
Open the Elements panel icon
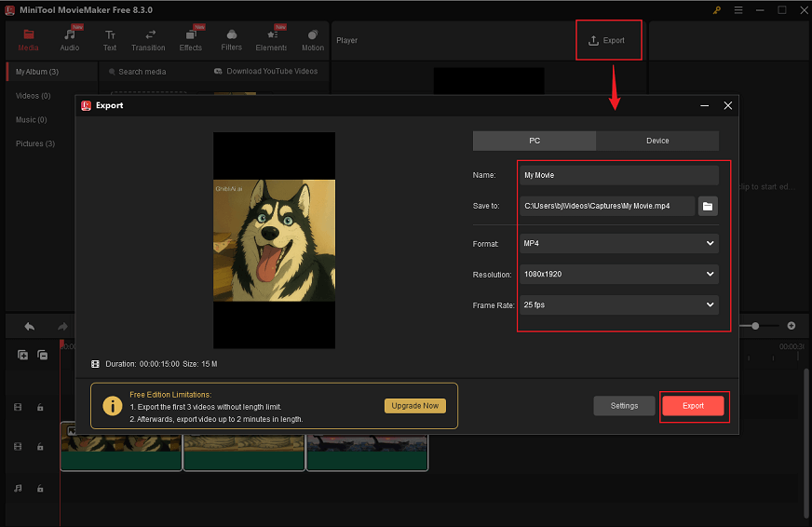[x=272, y=35]
